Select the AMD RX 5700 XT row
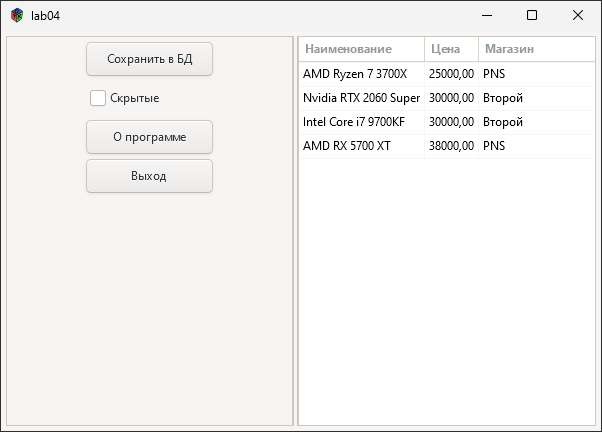602x432 pixels. tap(447, 146)
